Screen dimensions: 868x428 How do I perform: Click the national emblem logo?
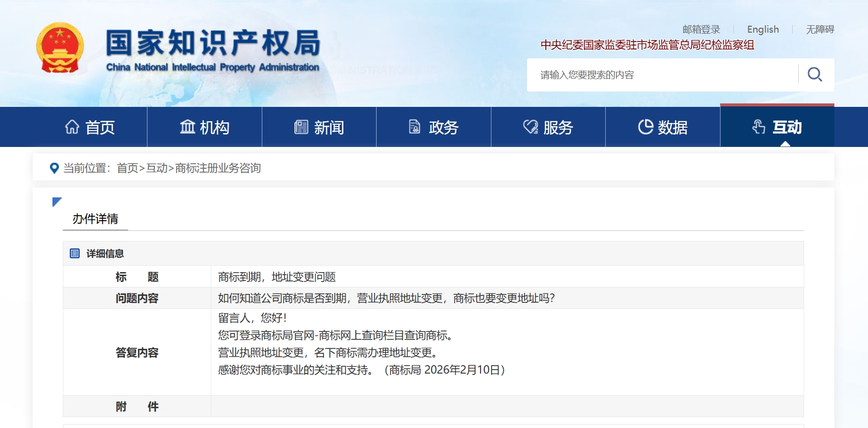pyautogui.click(x=60, y=48)
